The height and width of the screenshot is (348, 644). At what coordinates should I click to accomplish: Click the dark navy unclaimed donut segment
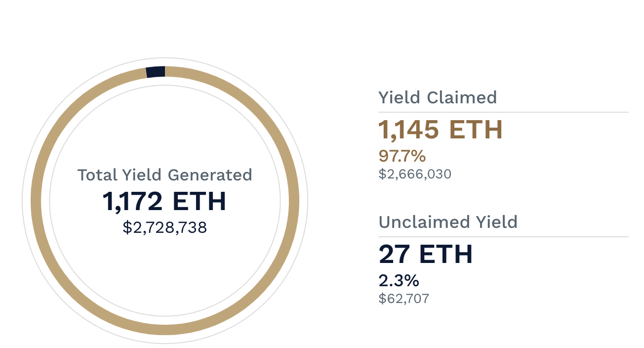tap(156, 72)
